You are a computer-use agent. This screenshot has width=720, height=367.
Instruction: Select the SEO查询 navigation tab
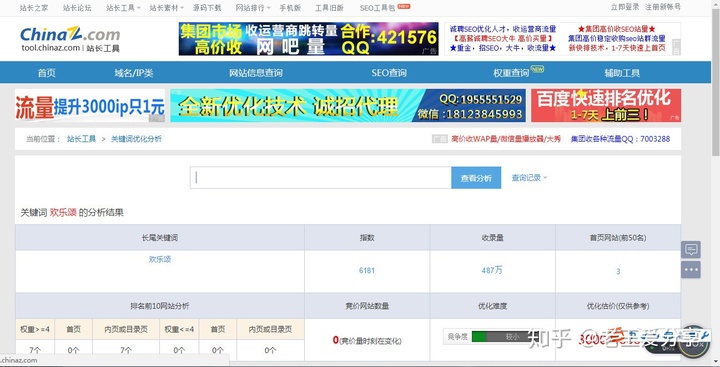coord(389,73)
